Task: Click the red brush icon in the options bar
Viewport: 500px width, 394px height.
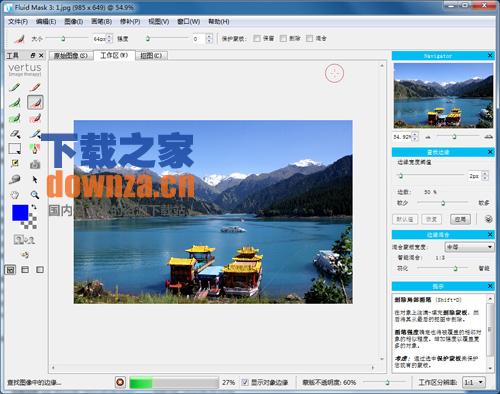Action: 19,39
